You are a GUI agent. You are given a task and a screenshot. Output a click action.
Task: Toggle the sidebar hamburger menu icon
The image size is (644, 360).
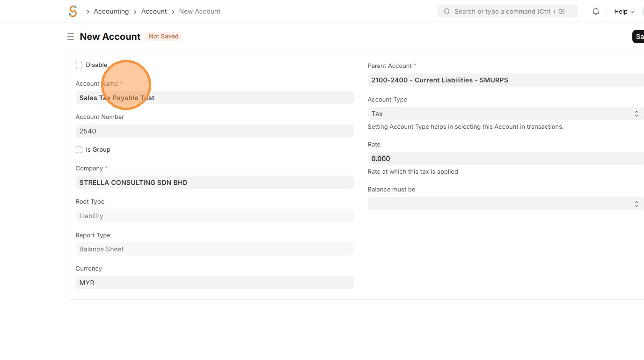tap(71, 37)
